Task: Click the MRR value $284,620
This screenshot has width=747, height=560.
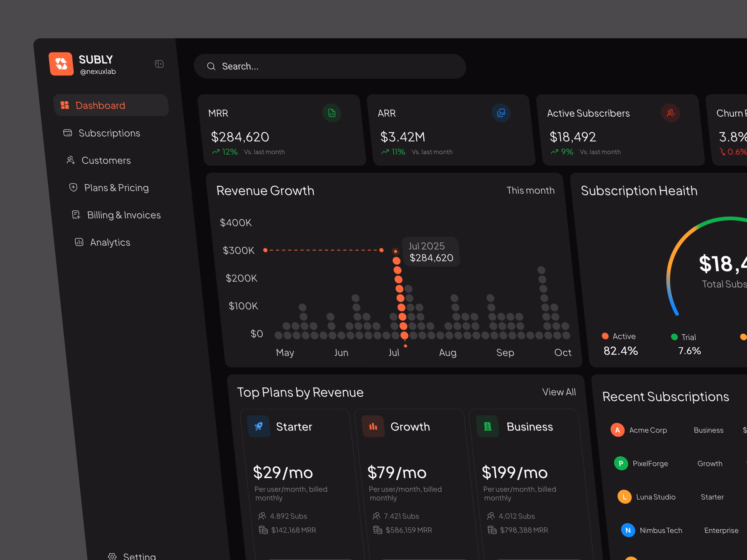Action: click(240, 137)
